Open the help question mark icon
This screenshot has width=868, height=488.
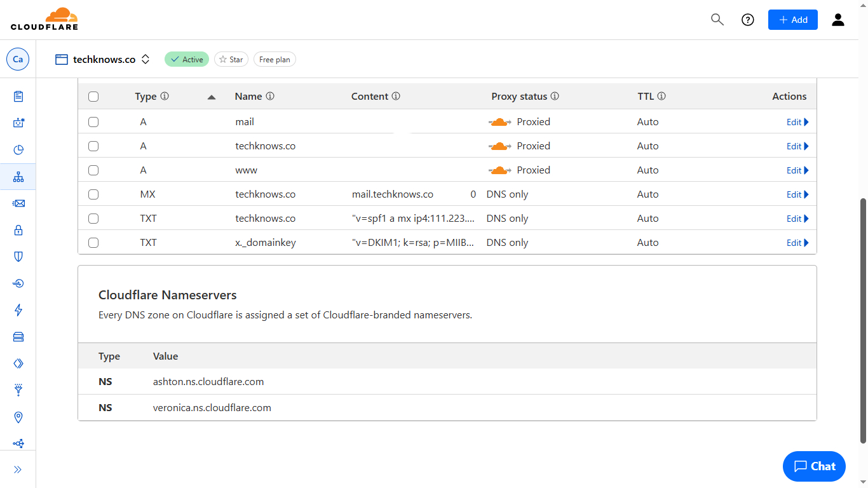748,20
